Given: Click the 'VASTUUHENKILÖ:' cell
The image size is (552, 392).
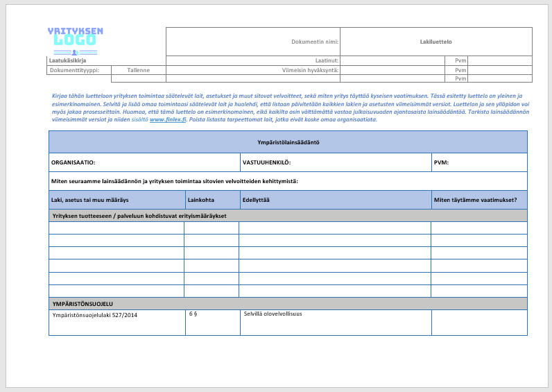Looking at the screenshot, I should click(x=336, y=162).
